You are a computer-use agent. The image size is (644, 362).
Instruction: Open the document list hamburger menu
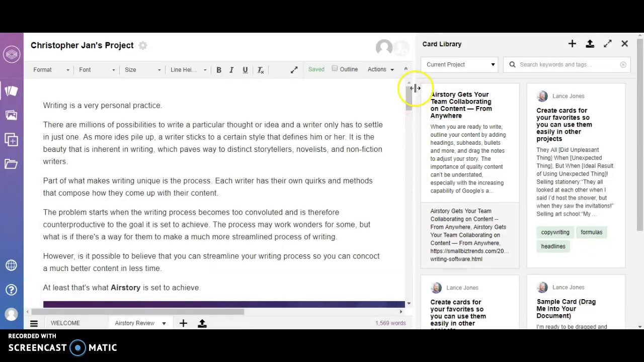pyautogui.click(x=34, y=323)
